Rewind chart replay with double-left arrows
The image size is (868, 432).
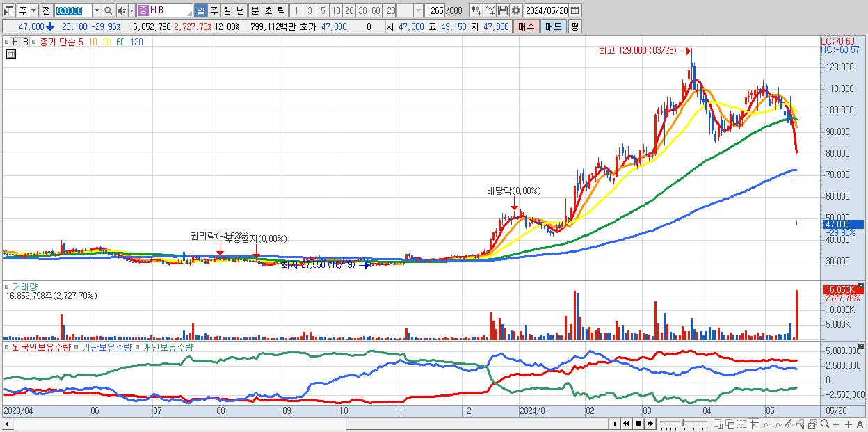point(627,424)
